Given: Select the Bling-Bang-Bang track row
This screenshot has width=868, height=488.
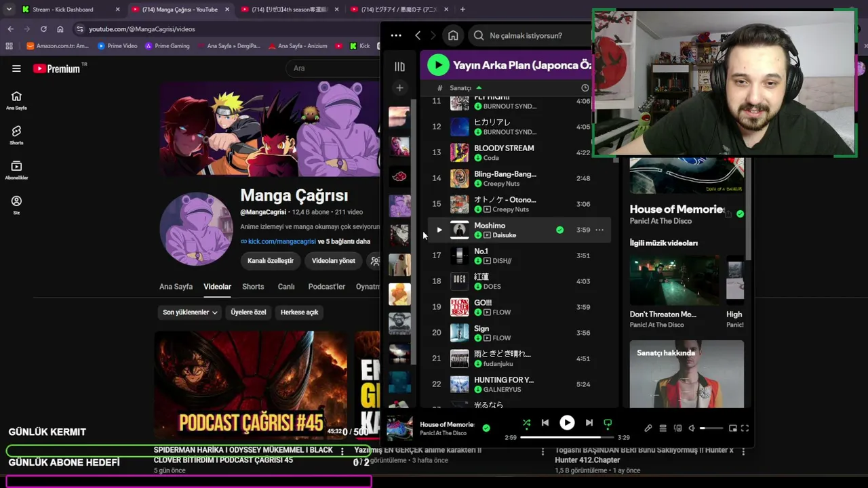Looking at the screenshot, I should (x=519, y=178).
